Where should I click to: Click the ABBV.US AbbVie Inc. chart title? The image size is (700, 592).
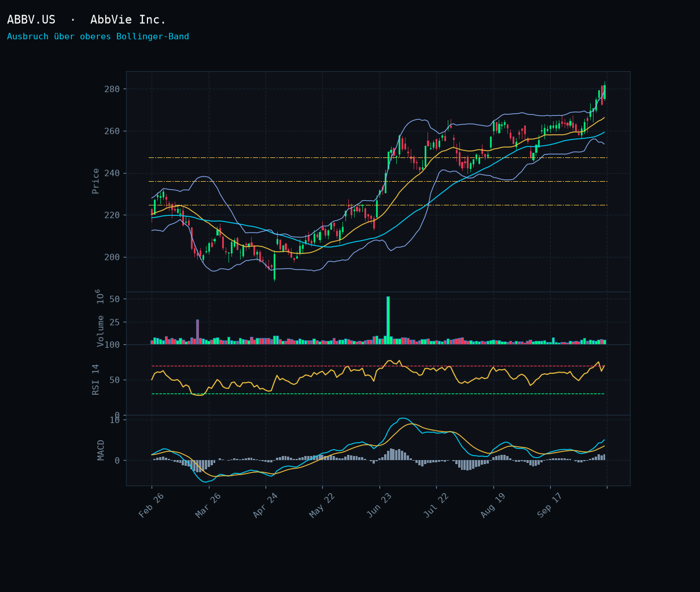[x=87, y=20]
